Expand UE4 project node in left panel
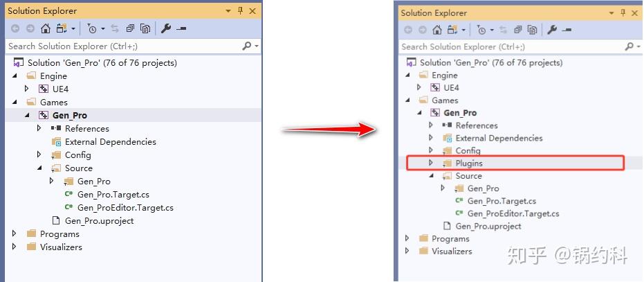This screenshot has width=644, height=282. click(27, 89)
